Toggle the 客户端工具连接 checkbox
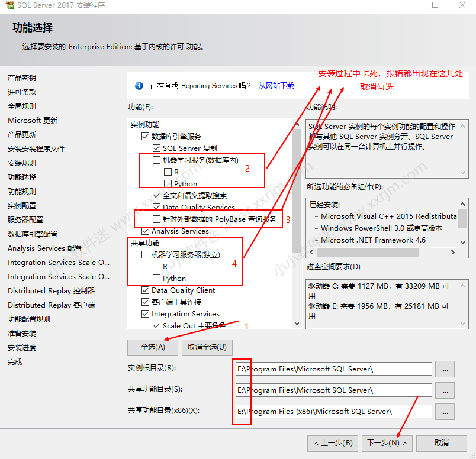The width and height of the screenshot is (476, 459). [x=146, y=302]
